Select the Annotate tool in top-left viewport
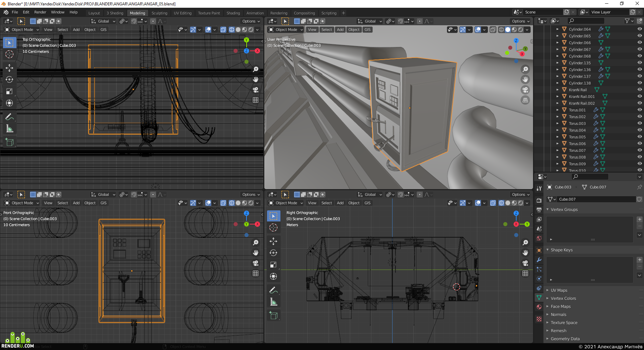The image size is (644, 350). click(x=9, y=117)
